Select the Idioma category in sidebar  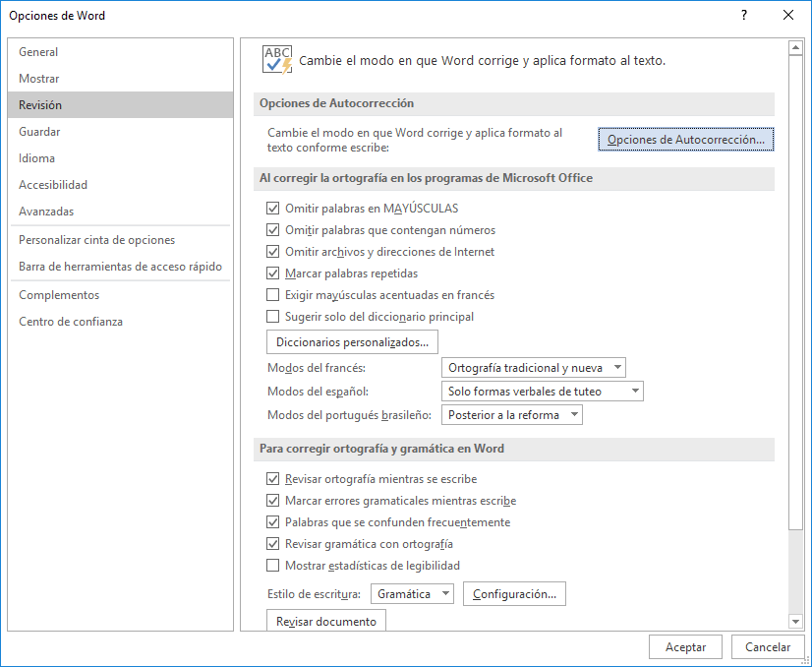tap(37, 158)
